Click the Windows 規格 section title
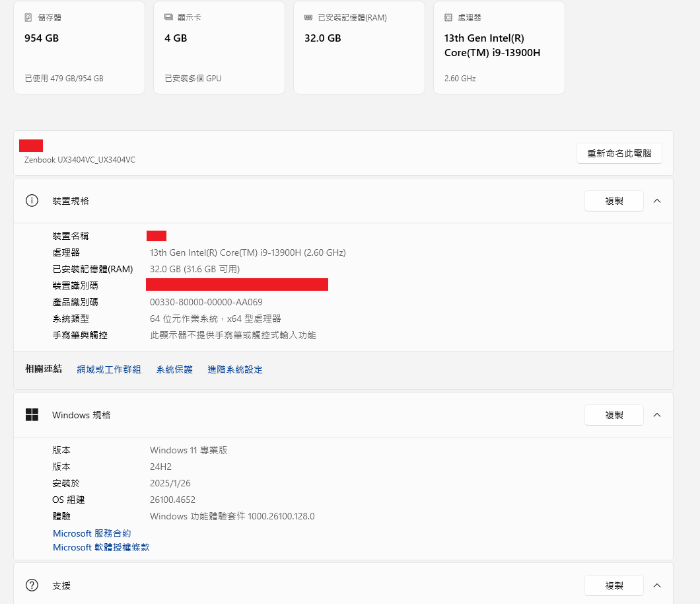The image size is (700, 604). 81,414
